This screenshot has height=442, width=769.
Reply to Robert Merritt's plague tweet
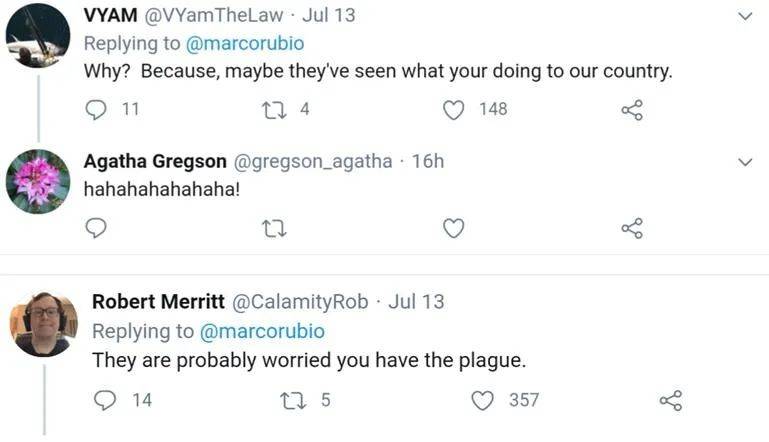tap(105, 400)
